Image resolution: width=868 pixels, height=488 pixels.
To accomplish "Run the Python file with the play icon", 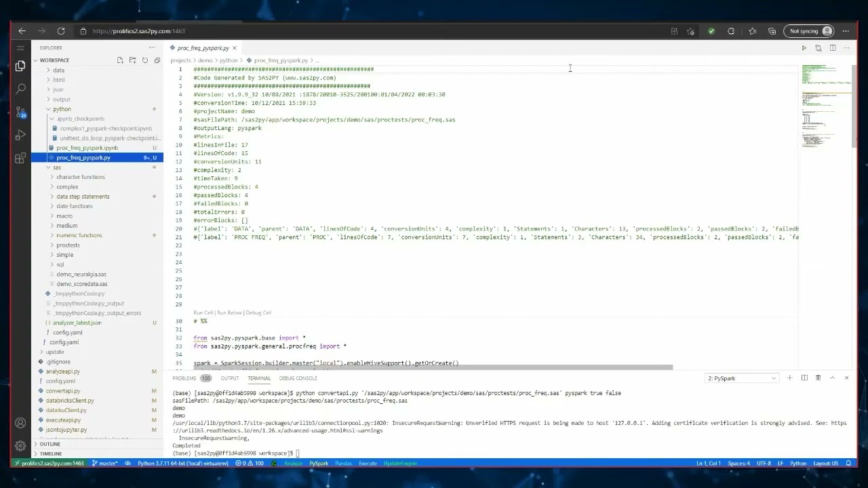I will (x=804, y=48).
